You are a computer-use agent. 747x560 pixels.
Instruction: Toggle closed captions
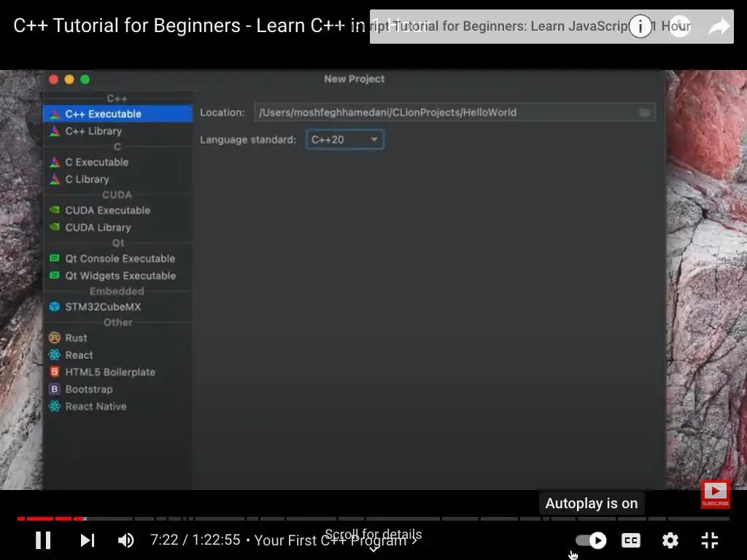tap(631, 540)
